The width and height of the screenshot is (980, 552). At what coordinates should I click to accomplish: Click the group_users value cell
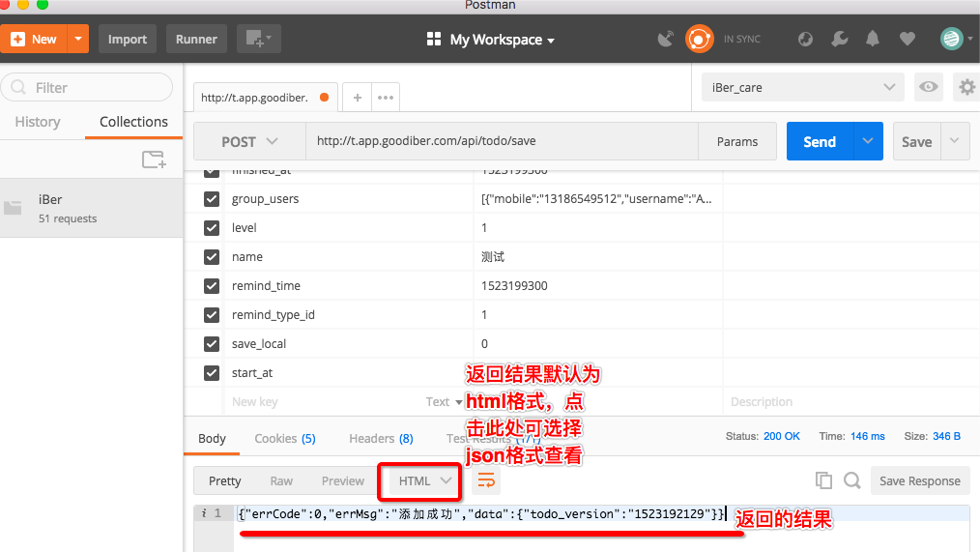[x=598, y=199]
